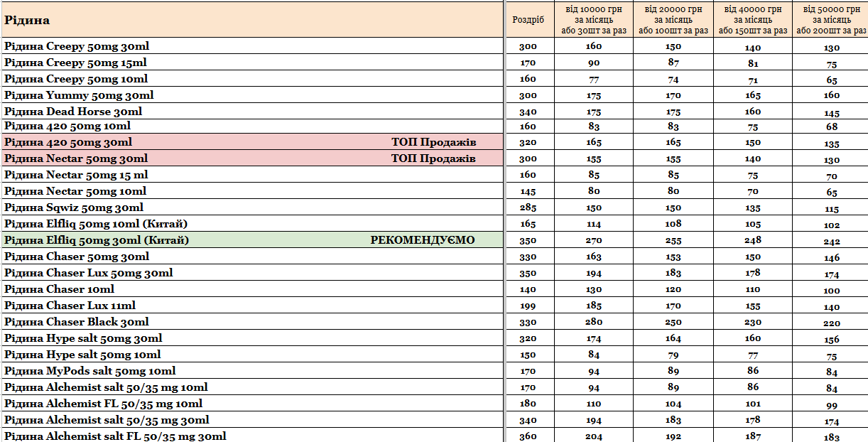Click the від 50000 грн column header
The width and height of the screenshot is (868, 442).
pyautogui.click(x=830, y=20)
